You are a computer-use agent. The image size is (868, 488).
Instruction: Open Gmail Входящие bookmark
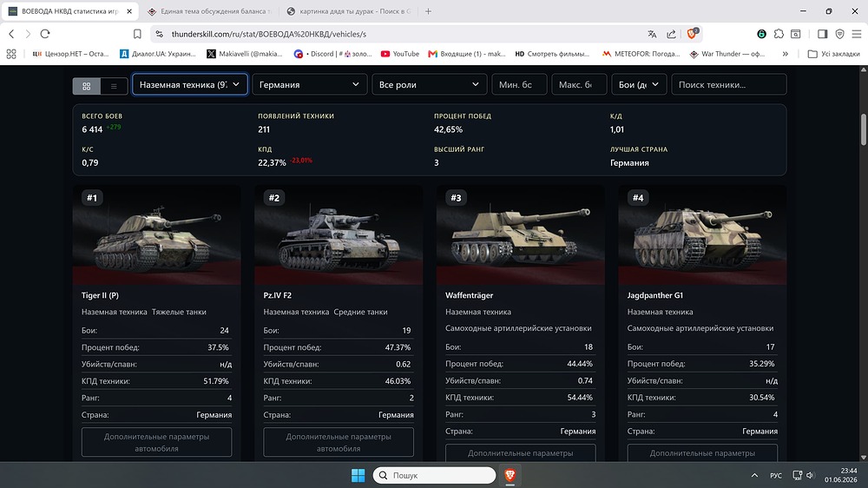coord(467,54)
